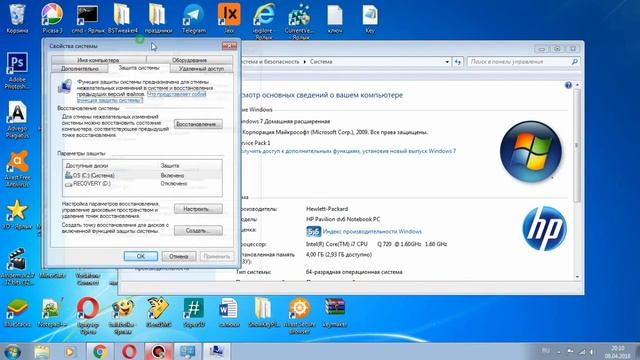Select the праздники folder on desktop
Viewport: 640px width, 360px height.
click(x=158, y=18)
